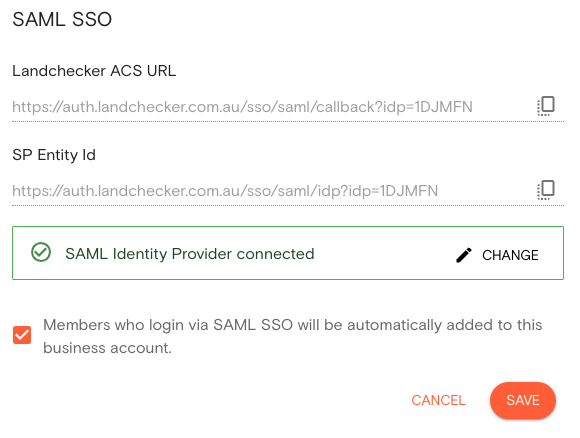Click the SP Entity Id label
The width and height of the screenshot is (580, 438).
click(54, 155)
